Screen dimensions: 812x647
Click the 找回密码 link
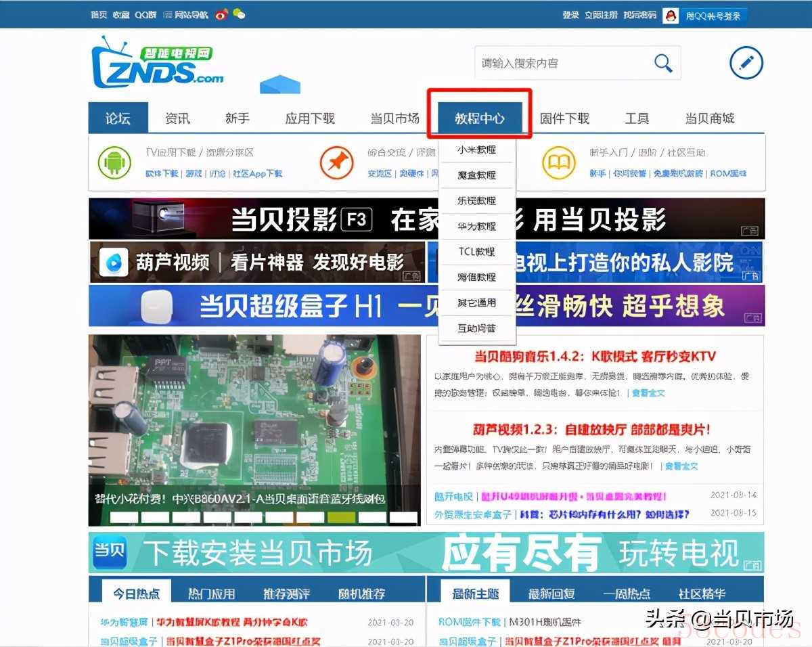click(x=639, y=15)
